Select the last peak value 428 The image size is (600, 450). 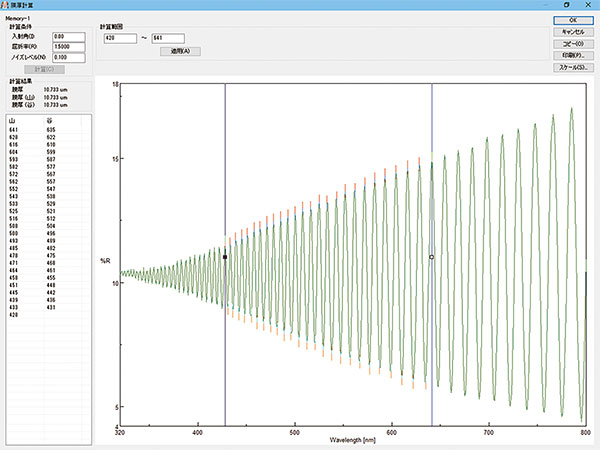point(13,315)
